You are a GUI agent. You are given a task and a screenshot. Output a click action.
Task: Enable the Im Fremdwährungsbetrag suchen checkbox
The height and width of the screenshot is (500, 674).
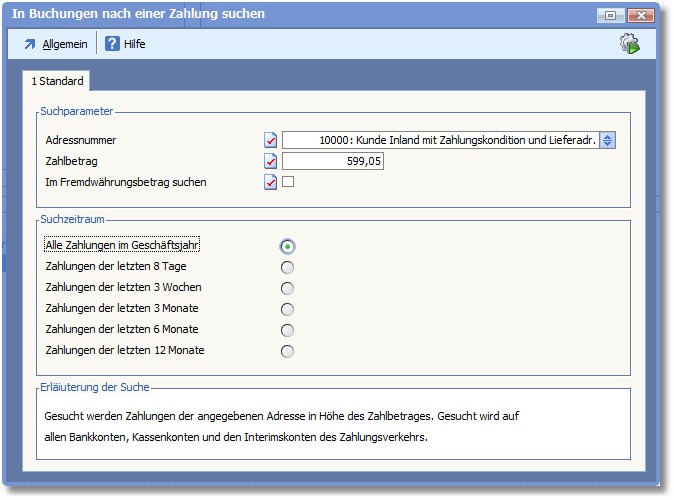(x=288, y=182)
